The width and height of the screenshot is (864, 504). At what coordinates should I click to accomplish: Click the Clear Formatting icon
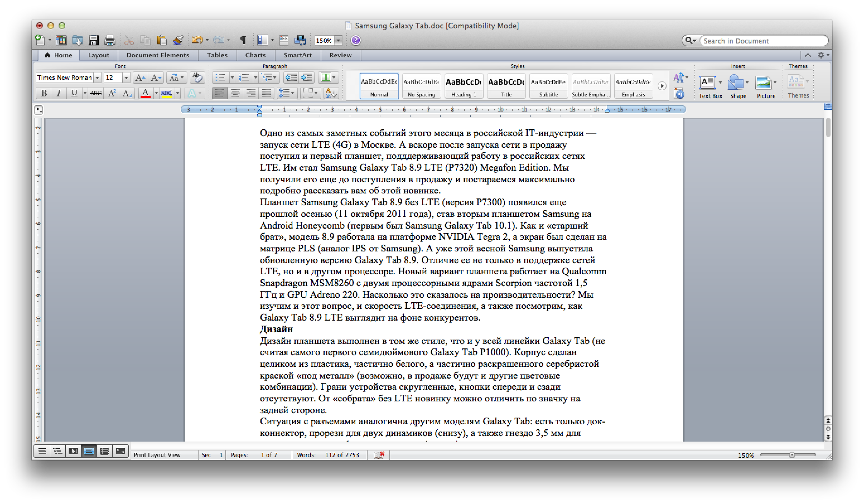click(x=197, y=77)
